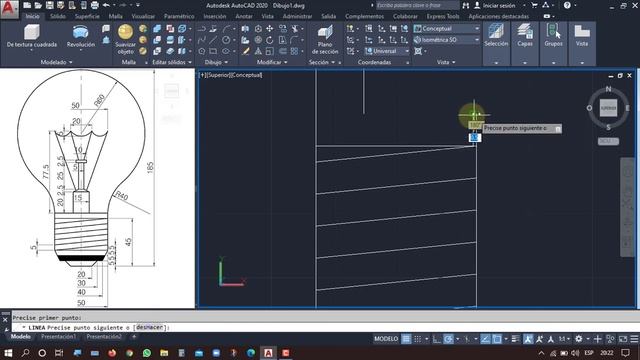Click the desHacer option in command line
Screen dimensions: 640x360
pyautogui.click(x=149, y=327)
